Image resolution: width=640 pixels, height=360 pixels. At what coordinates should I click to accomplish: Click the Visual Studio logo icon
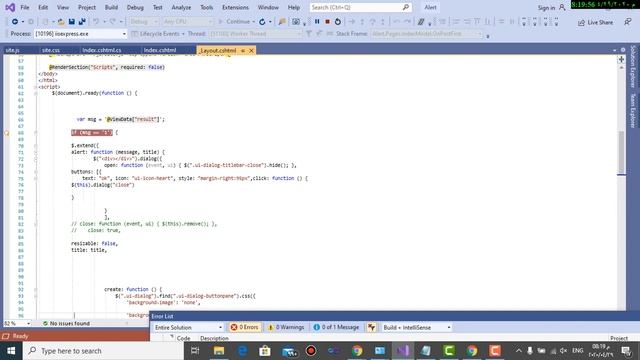coord(10,7)
